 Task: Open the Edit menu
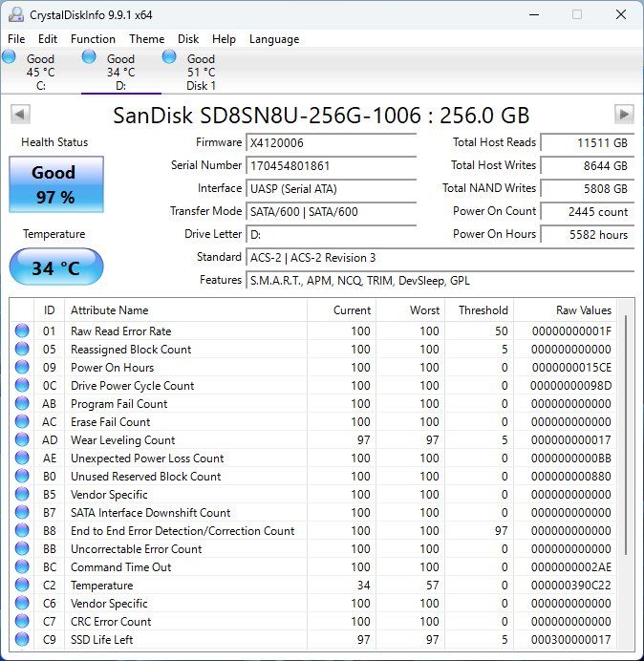[47, 39]
